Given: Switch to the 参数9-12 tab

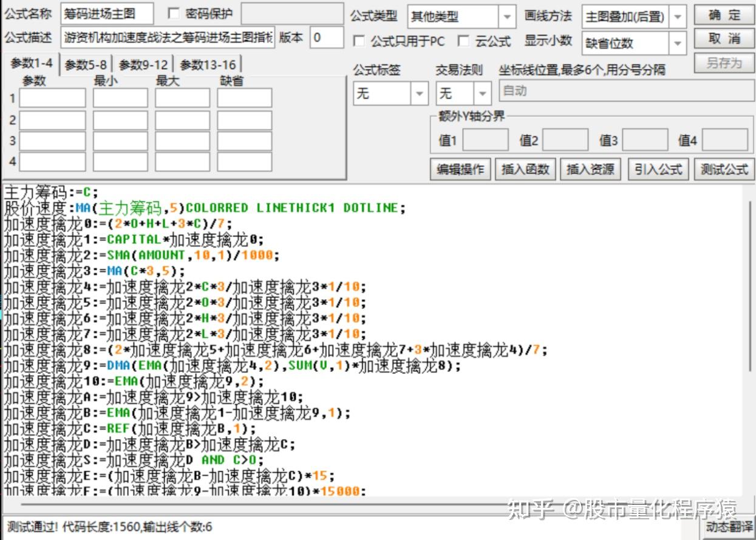Looking at the screenshot, I should click(143, 65).
